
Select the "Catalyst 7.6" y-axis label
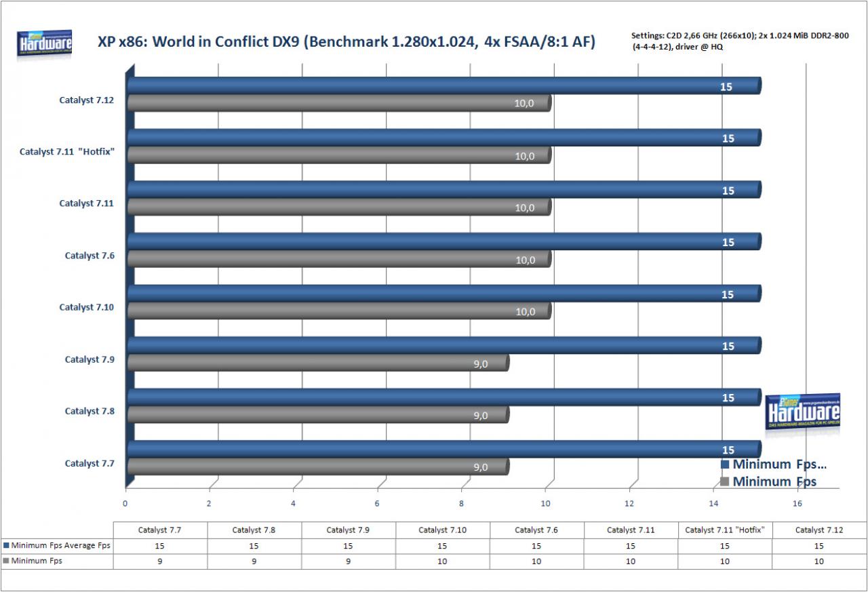90,256
